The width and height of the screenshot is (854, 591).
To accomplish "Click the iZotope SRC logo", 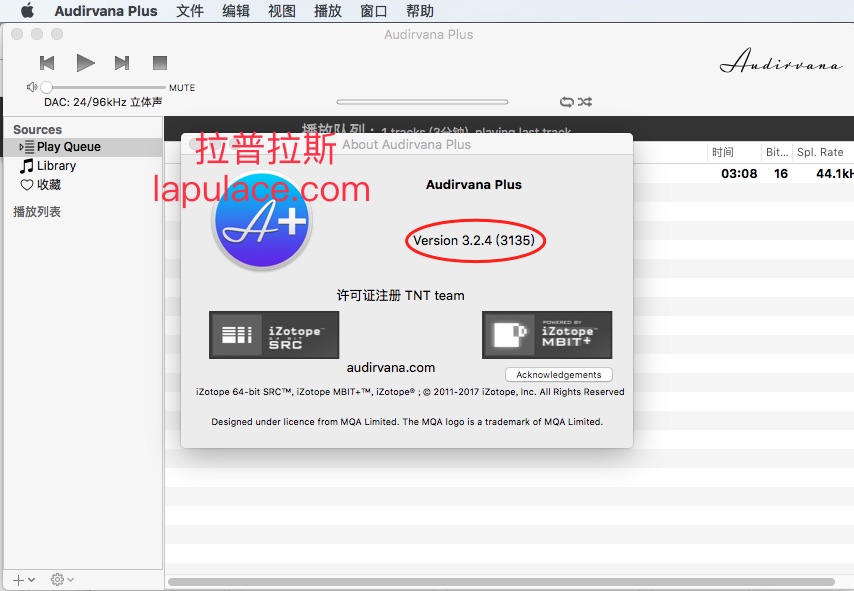I will click(x=274, y=335).
